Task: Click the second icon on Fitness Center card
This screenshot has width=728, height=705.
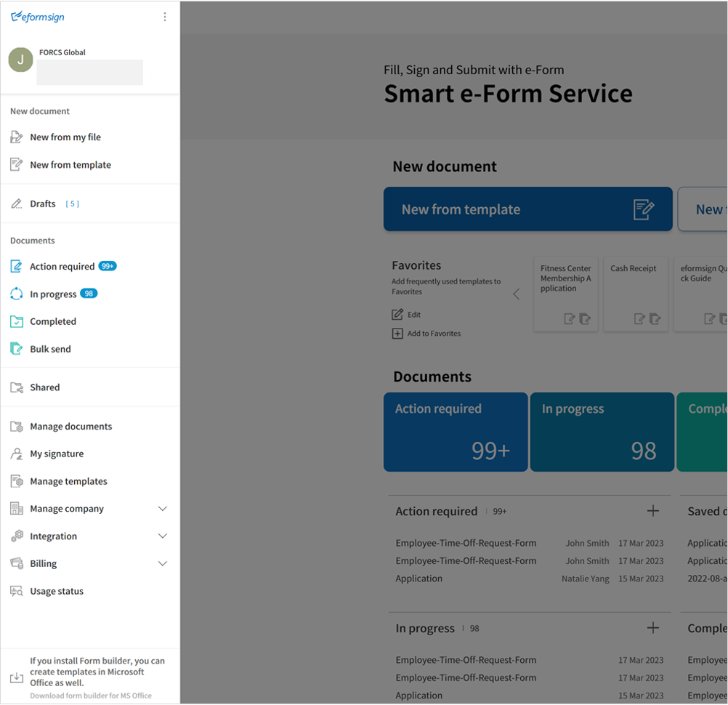Action: click(585, 318)
